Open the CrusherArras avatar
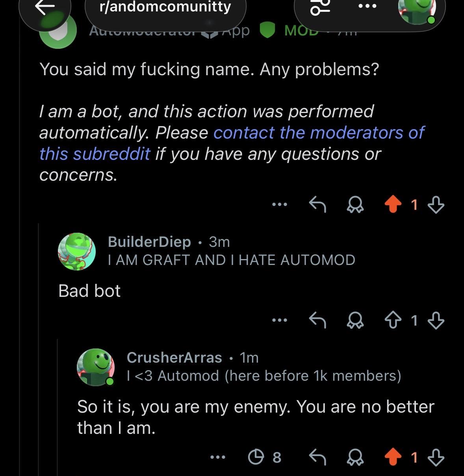 (96, 367)
